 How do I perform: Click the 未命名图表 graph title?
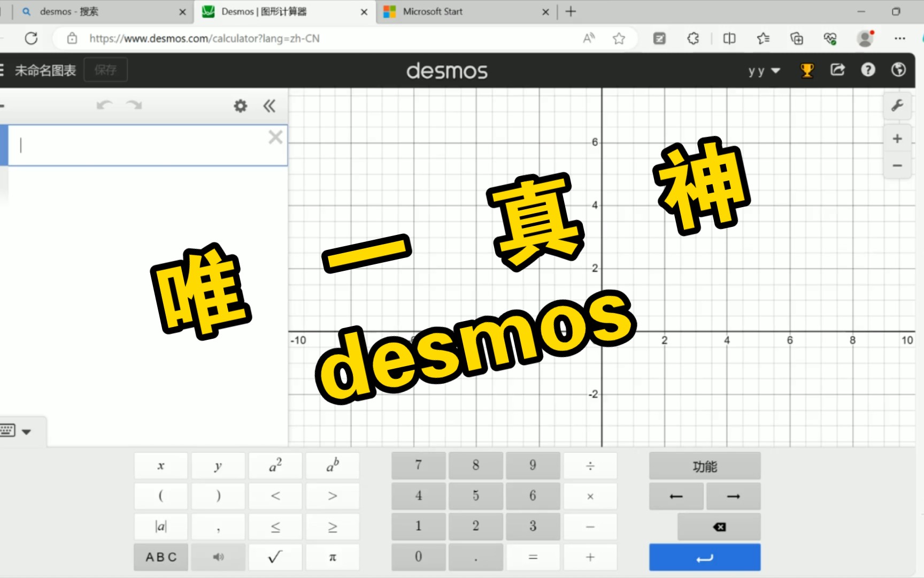[45, 70]
